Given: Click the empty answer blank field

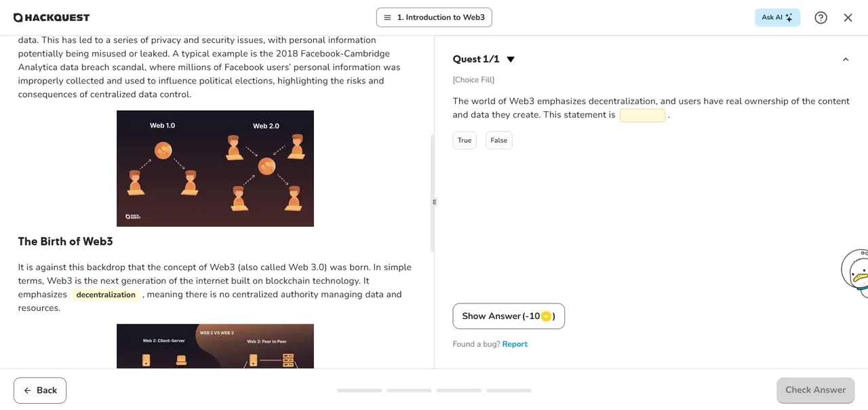Looking at the screenshot, I should click(642, 115).
